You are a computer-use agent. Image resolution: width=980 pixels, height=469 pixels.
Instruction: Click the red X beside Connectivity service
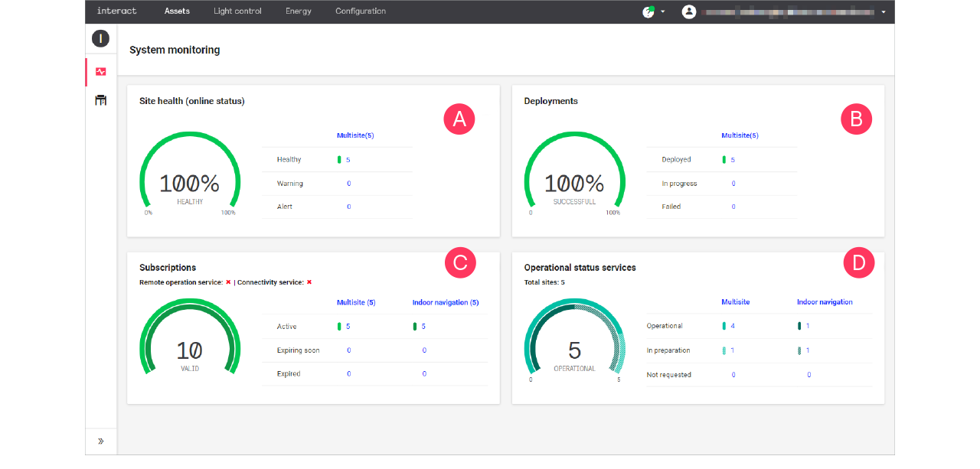pyautogui.click(x=309, y=282)
